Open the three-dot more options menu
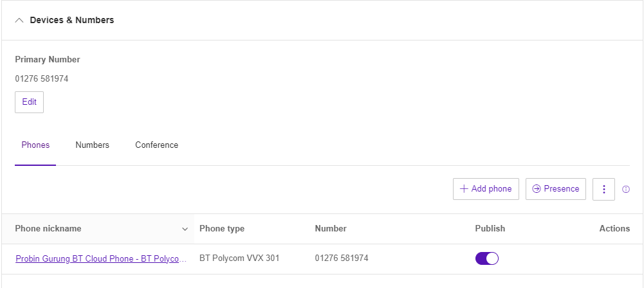 pyautogui.click(x=603, y=189)
